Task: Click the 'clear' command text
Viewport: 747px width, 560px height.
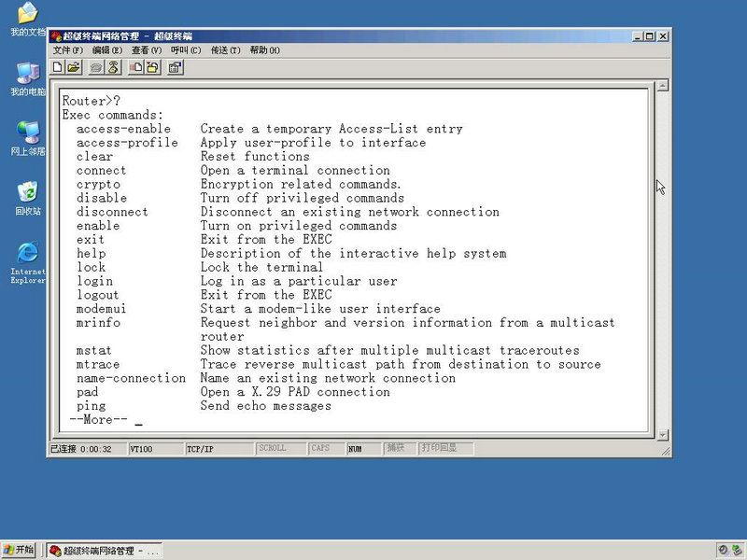Action: pos(95,156)
